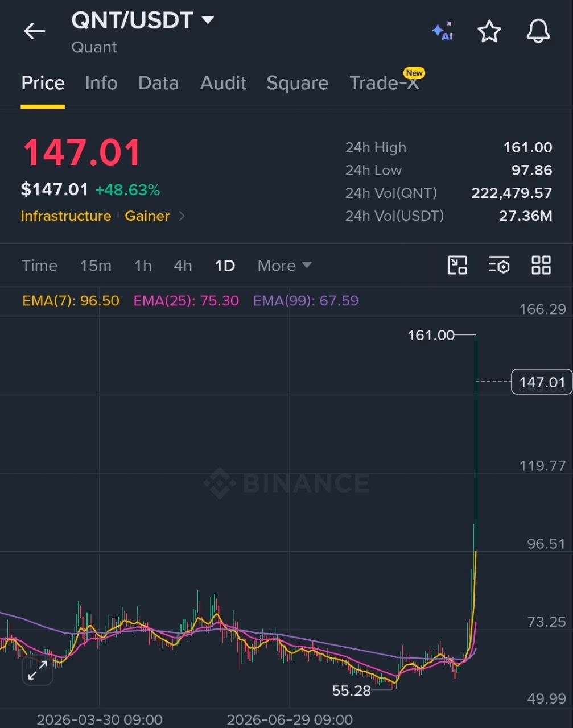Tap the Quant subtitle under pair name

pyautogui.click(x=94, y=47)
